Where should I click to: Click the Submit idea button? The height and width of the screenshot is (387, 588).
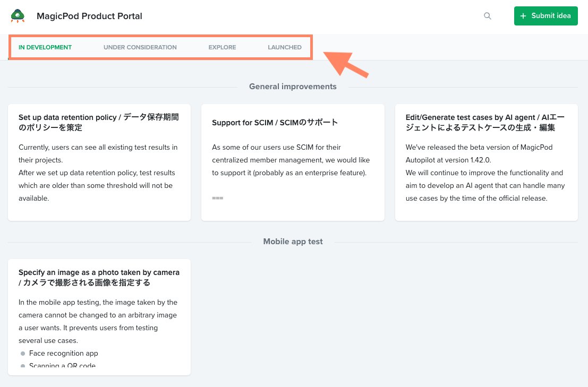[546, 16]
